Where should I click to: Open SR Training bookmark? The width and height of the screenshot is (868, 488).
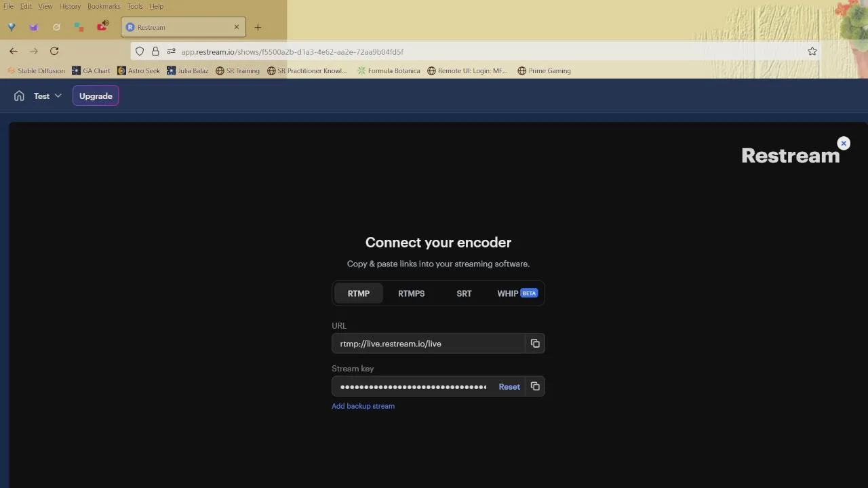point(237,70)
